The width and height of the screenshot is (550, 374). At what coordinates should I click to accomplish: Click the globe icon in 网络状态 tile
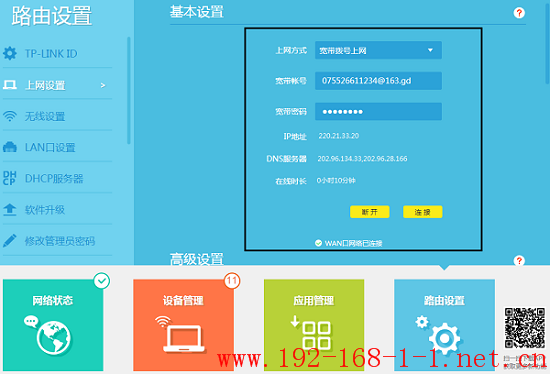pyautogui.click(x=54, y=338)
